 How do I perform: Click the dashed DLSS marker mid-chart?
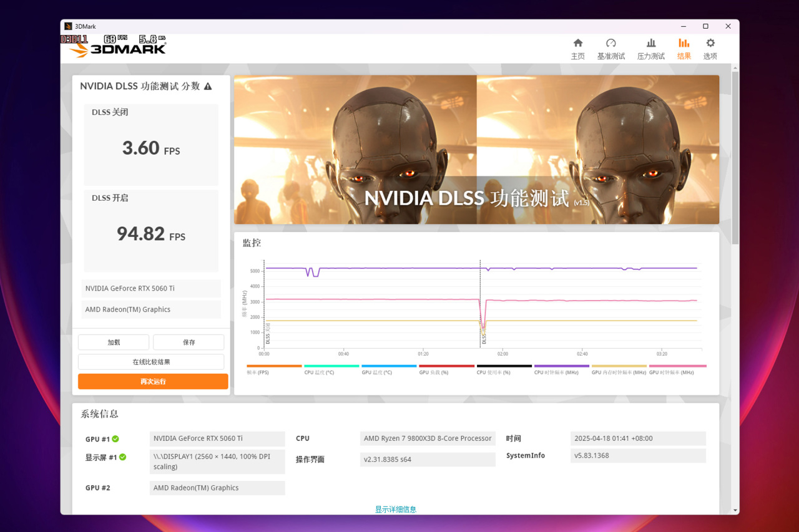[x=481, y=304]
